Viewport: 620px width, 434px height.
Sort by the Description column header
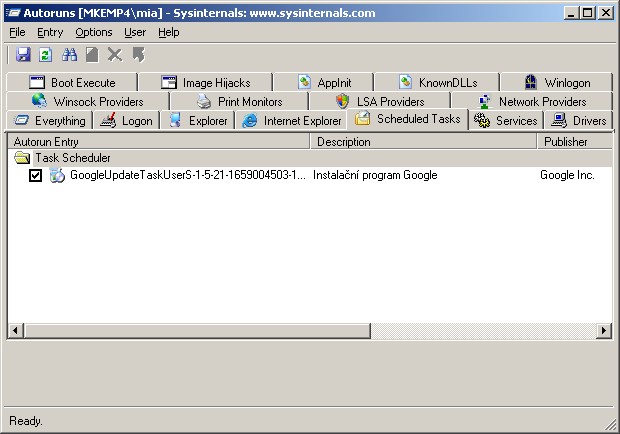pos(423,142)
